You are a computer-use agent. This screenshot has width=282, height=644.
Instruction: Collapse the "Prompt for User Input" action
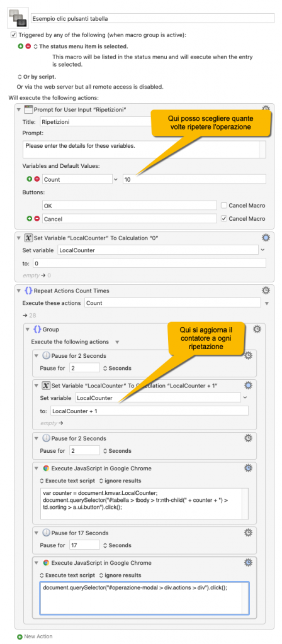[x=18, y=109]
